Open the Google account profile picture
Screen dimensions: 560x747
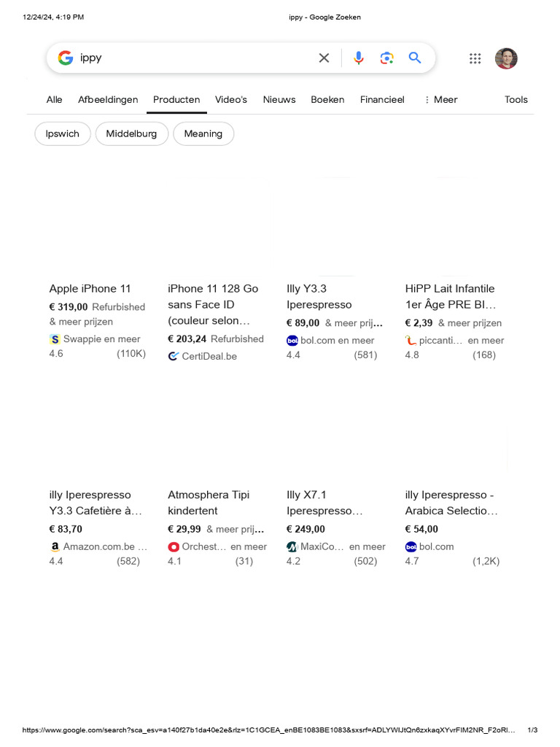click(x=506, y=58)
